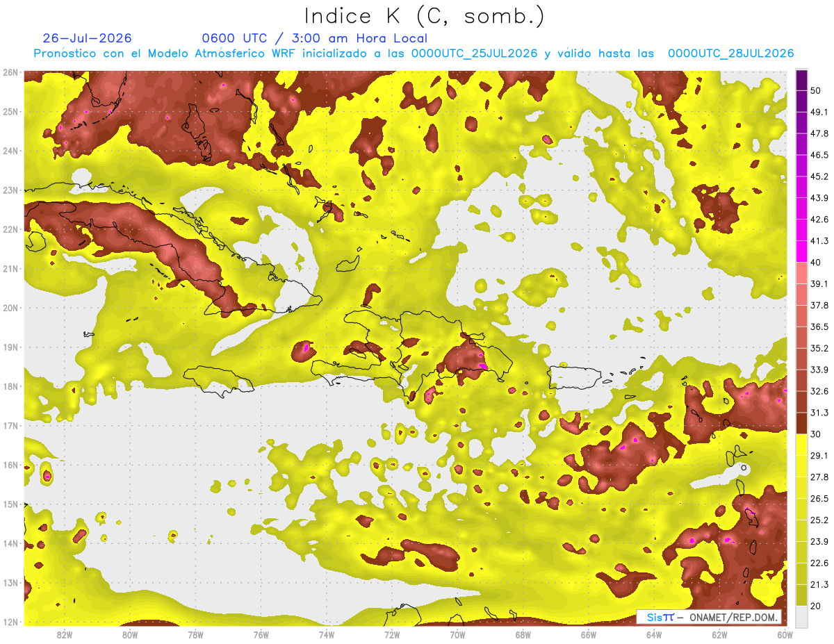Click the '64W' longitude label

654,634
